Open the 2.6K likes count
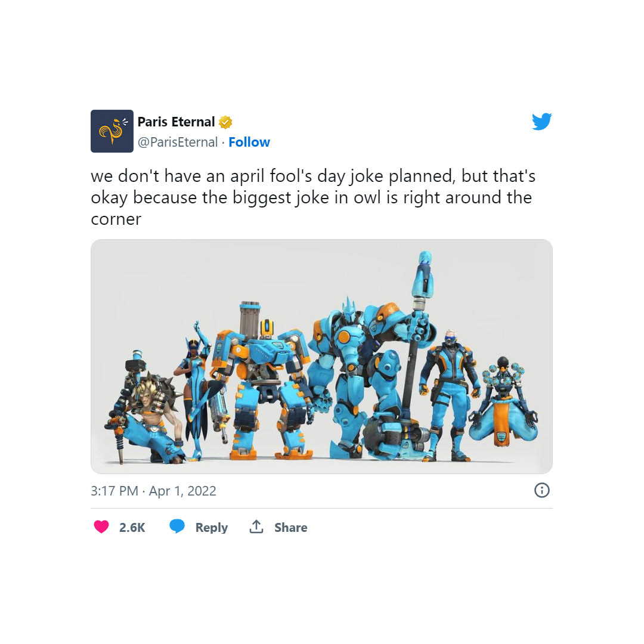The image size is (644, 644). tap(132, 527)
